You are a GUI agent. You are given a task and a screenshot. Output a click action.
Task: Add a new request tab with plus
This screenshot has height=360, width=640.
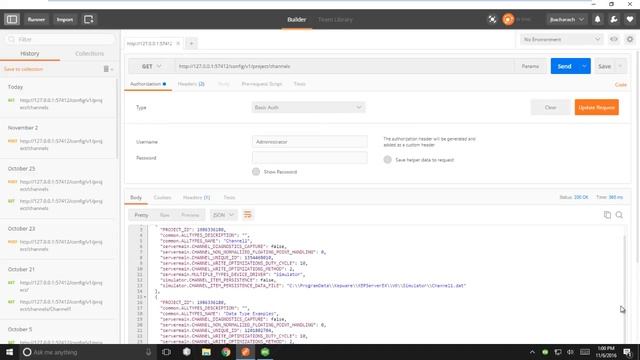click(191, 43)
